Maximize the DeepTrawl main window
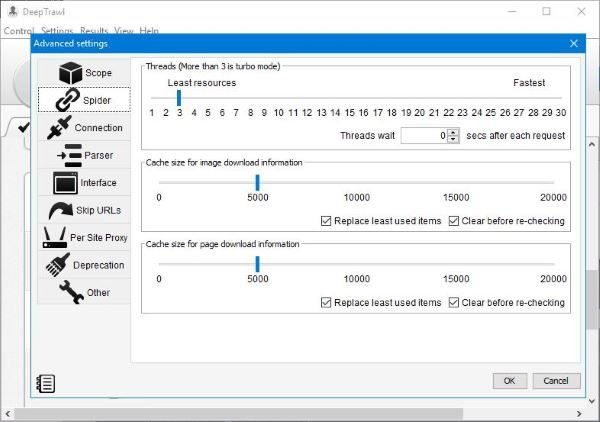Image resolution: width=600 pixels, height=422 pixels. [x=546, y=11]
